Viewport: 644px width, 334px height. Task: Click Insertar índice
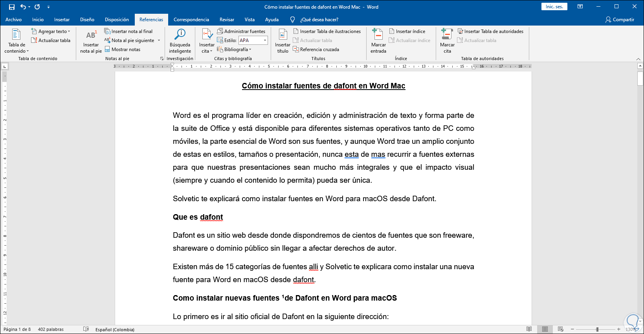[x=407, y=31]
